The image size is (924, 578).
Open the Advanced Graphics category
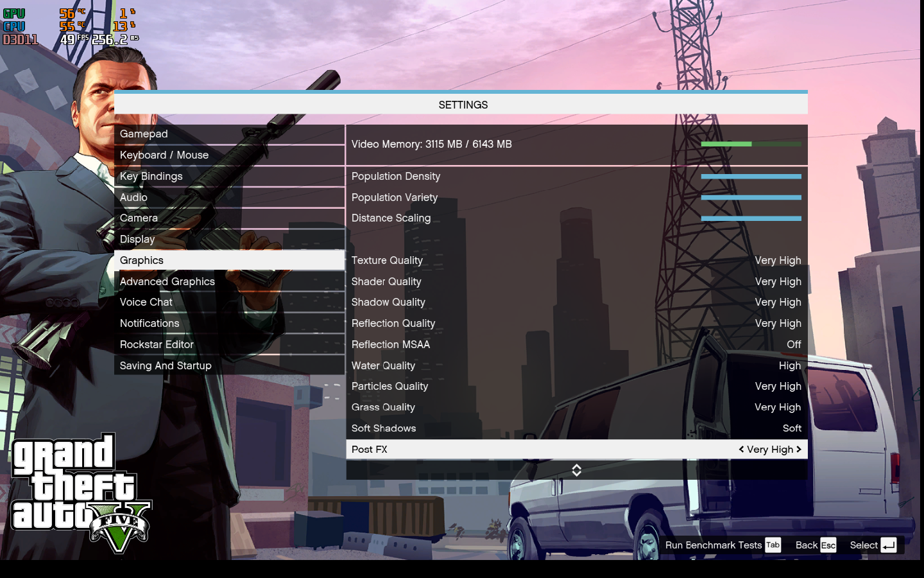click(x=229, y=281)
